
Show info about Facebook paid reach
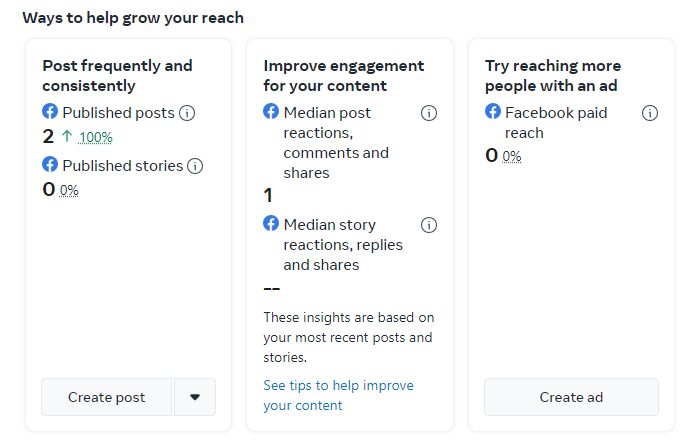pos(650,113)
